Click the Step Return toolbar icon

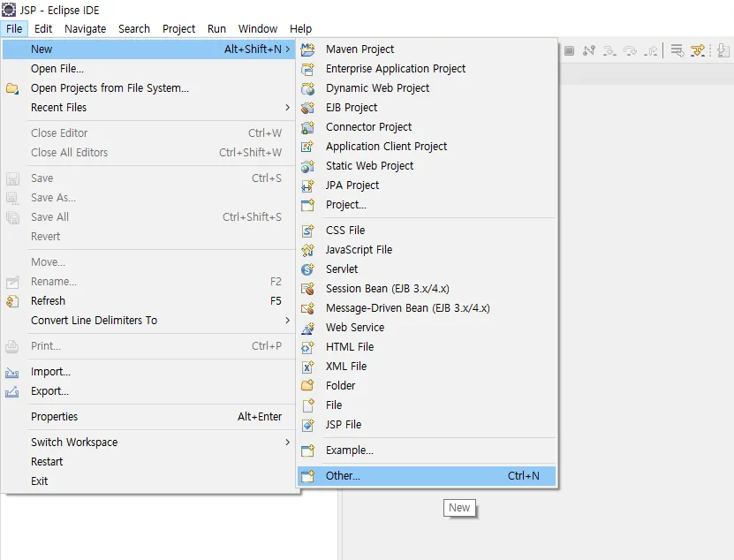651,50
